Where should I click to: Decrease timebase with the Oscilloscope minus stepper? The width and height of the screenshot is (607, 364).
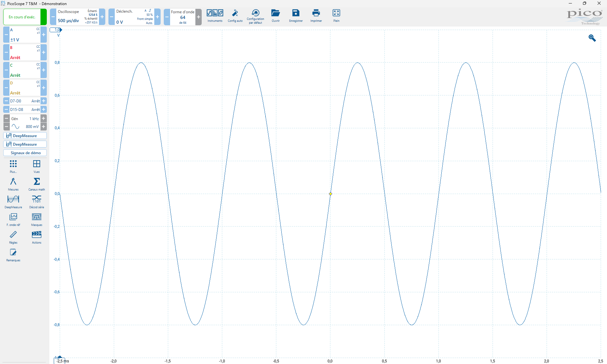[53, 17]
